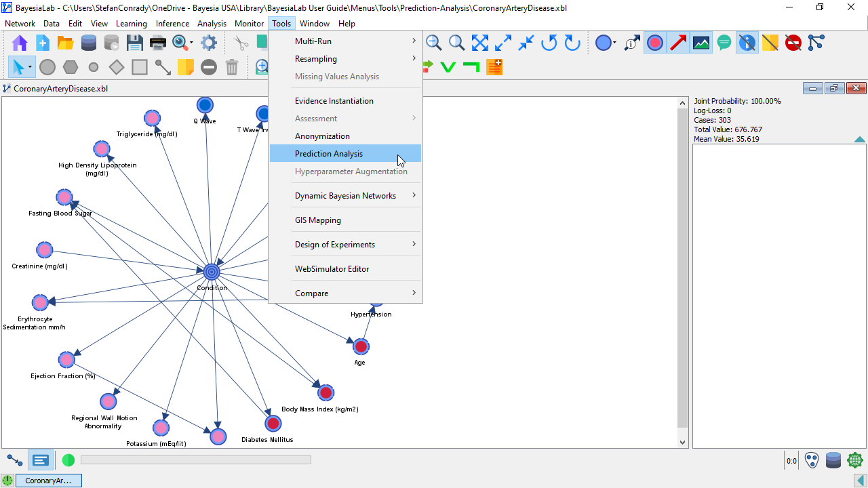Open the blue node style dropdown
Viewport: 868px width, 488px height.
tap(614, 43)
